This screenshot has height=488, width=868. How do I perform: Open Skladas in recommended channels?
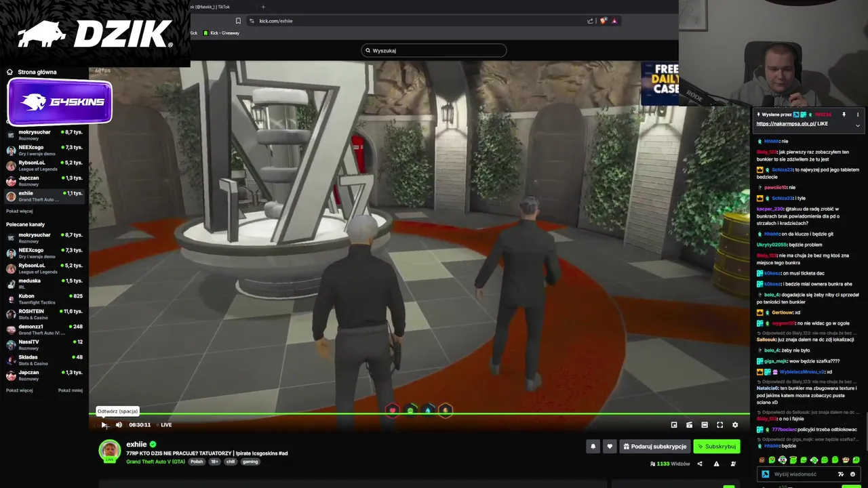(x=44, y=360)
